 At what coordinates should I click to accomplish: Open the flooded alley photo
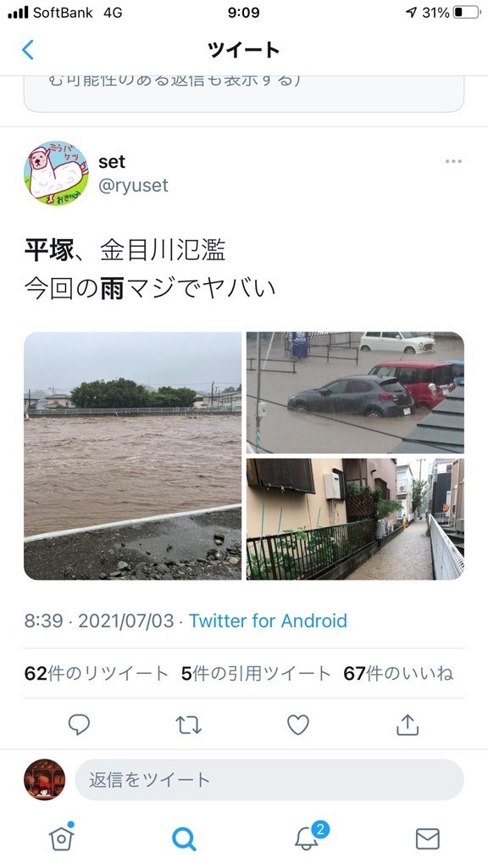[355, 519]
